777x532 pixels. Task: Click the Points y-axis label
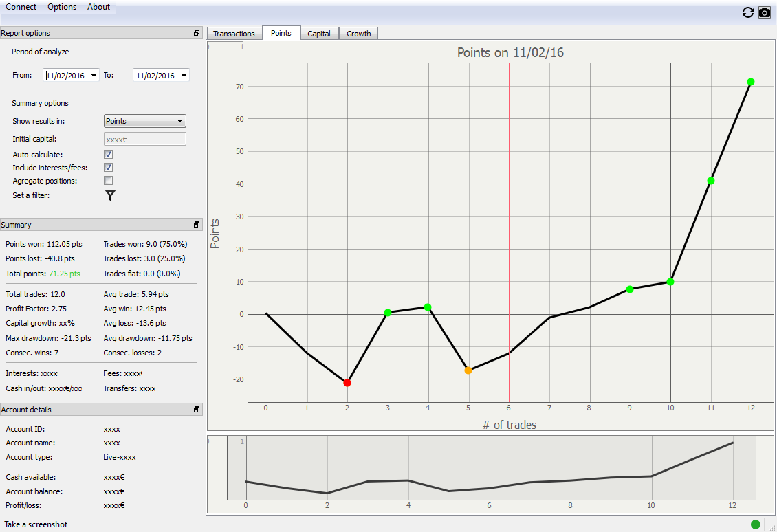click(x=215, y=233)
